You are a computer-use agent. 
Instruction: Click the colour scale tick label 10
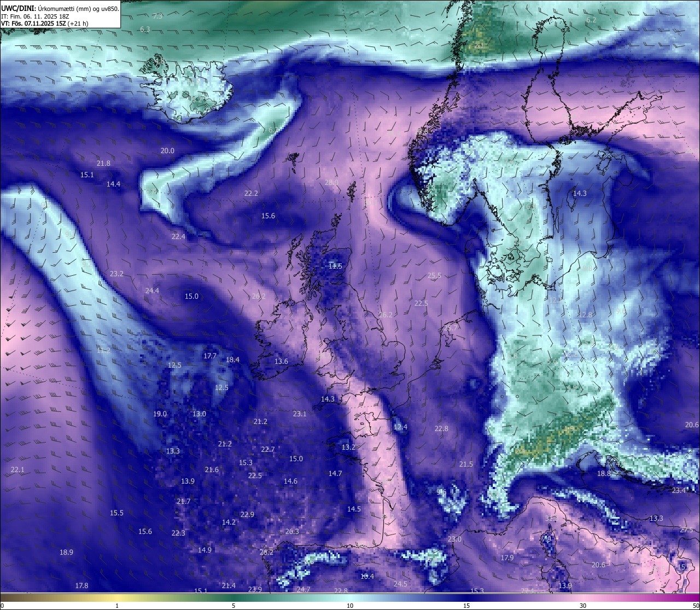tap(350, 606)
